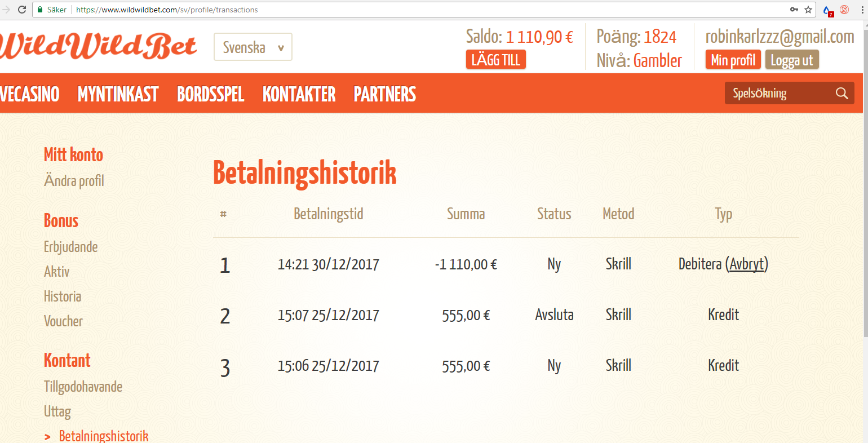
Task: Open the Aktiv bonus link
Action: tap(57, 272)
